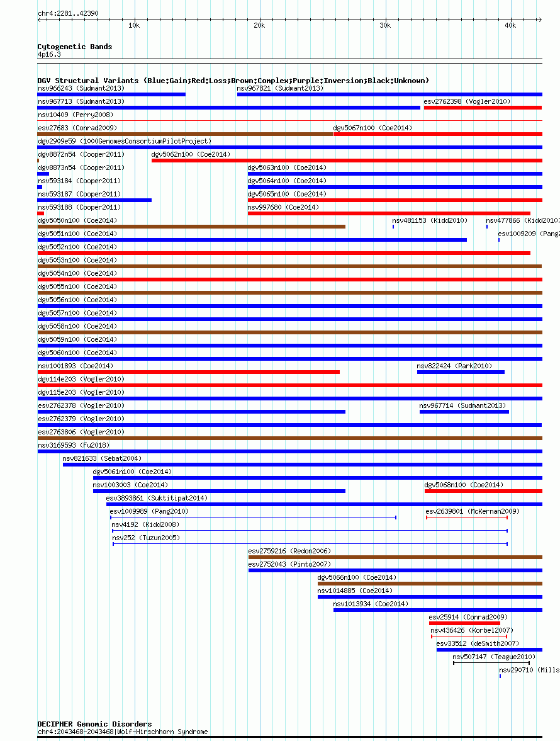Click nsv822424 (Park2010) gain variant
Screen dimensions: 560x741
(461, 373)
